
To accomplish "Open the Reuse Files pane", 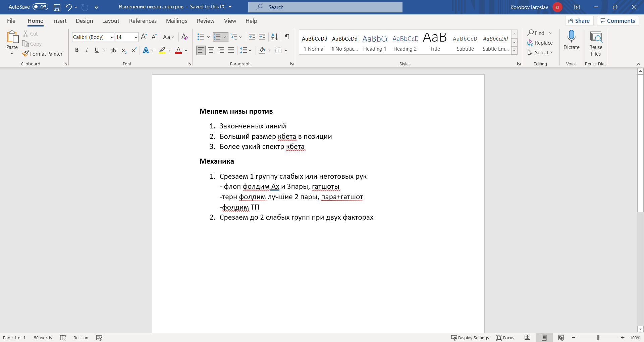I will pyautogui.click(x=596, y=44).
